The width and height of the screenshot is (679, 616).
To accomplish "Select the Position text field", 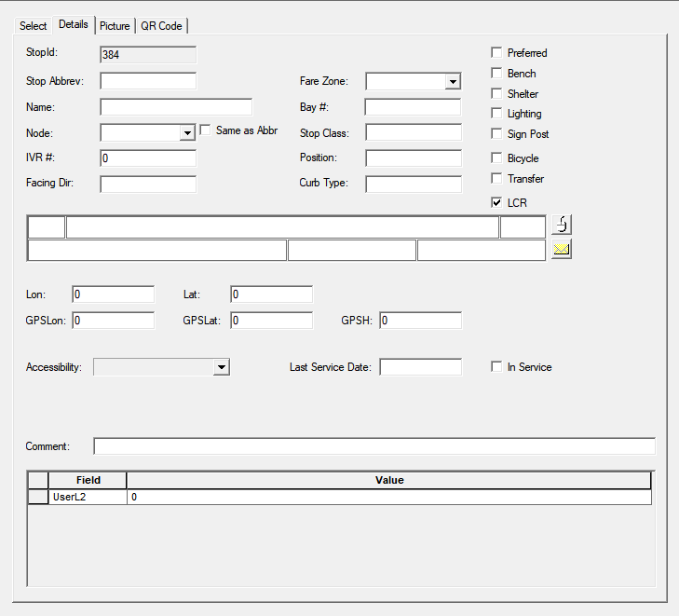I will (414, 158).
